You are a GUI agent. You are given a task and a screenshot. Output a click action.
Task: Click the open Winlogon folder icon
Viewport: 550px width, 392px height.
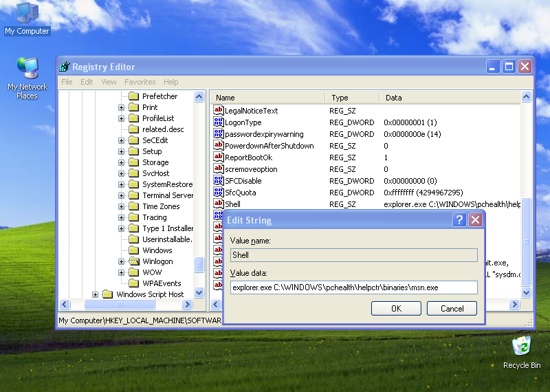pos(133,261)
